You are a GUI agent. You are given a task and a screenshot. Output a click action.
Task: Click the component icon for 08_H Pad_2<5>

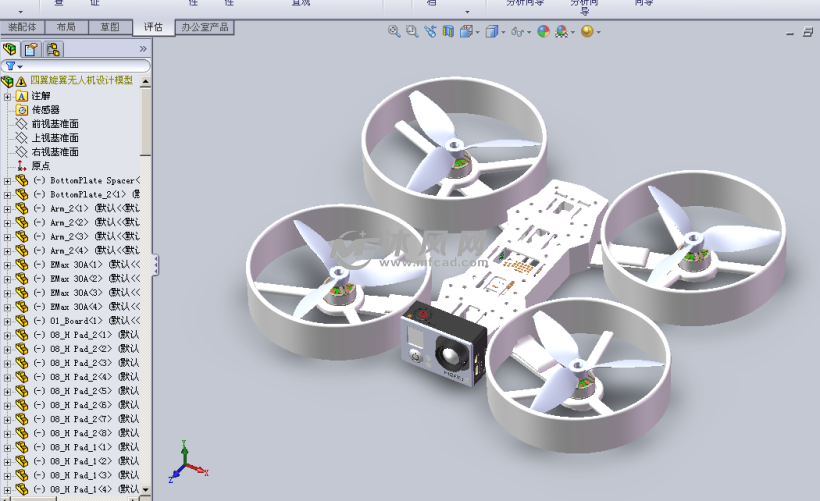pos(21,391)
